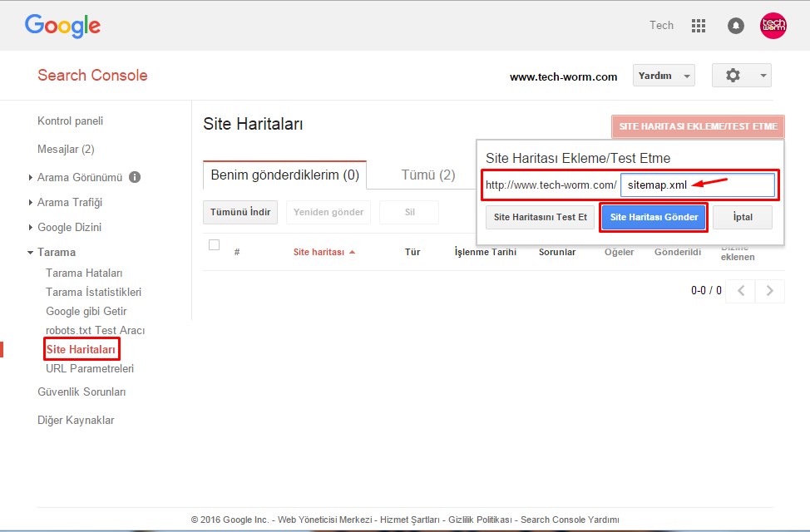The width and height of the screenshot is (810, 532).
Task: Go to next page arrow
Action: 770,291
